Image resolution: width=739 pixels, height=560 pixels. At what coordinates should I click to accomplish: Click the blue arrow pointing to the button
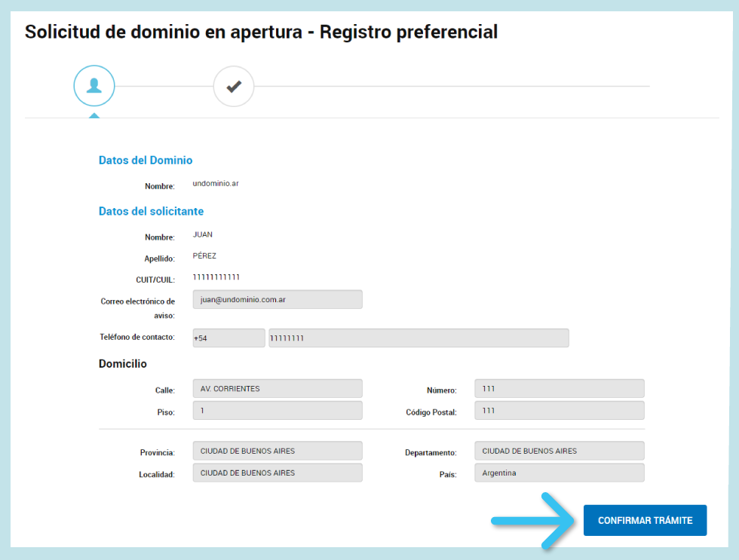click(x=534, y=520)
